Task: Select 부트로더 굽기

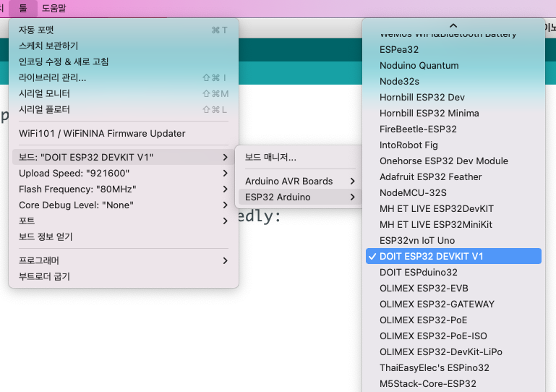Action: [124, 277]
